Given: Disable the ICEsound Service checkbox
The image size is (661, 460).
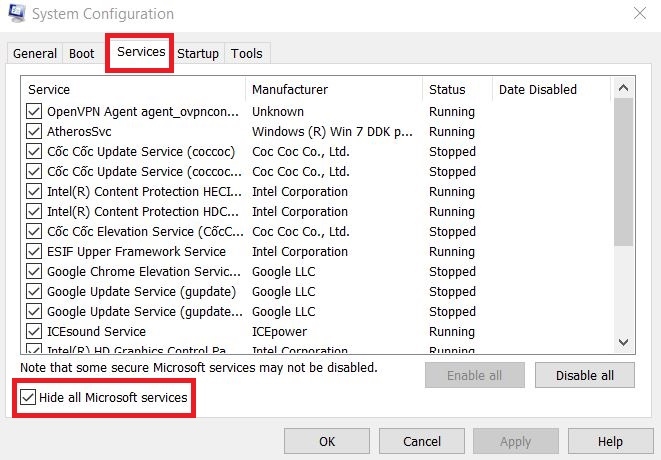Looking at the screenshot, I should (x=34, y=332).
